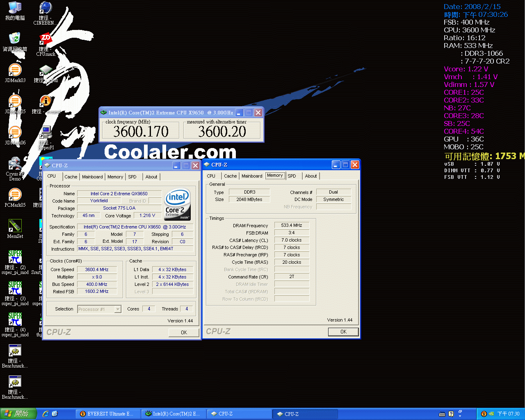
Task: Click the Bus Speed 400.0 MHz value
Action: [x=97, y=284]
